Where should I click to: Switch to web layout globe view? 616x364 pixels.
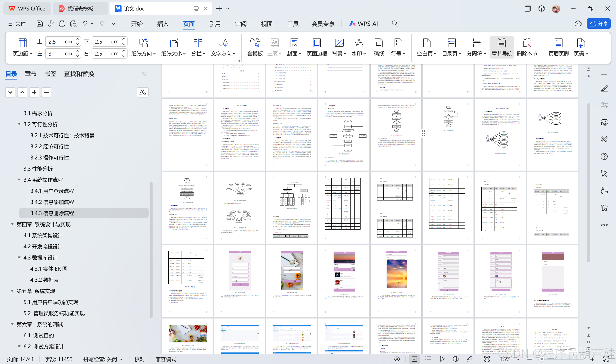pyautogui.click(x=456, y=359)
